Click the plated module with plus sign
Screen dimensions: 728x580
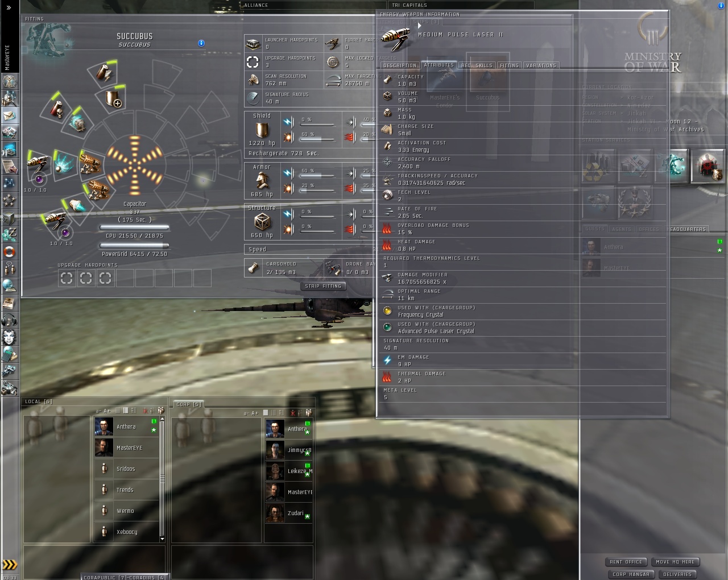pyautogui.click(x=114, y=99)
